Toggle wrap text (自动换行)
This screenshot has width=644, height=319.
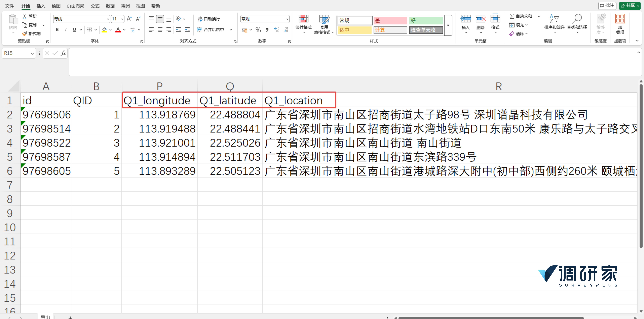tap(208, 19)
